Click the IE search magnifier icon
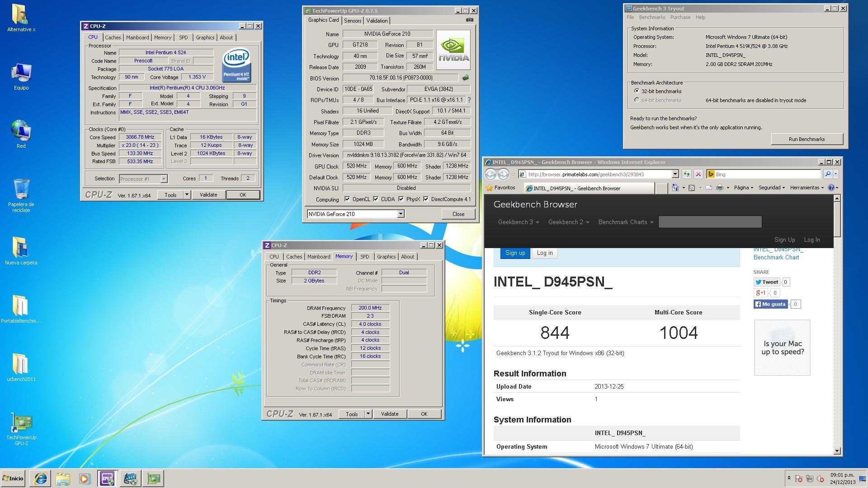 pyautogui.click(x=827, y=174)
